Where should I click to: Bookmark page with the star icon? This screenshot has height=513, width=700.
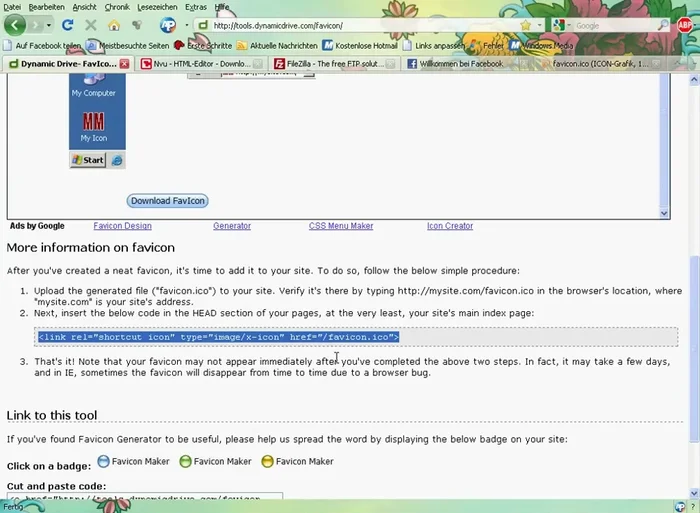click(x=525, y=25)
